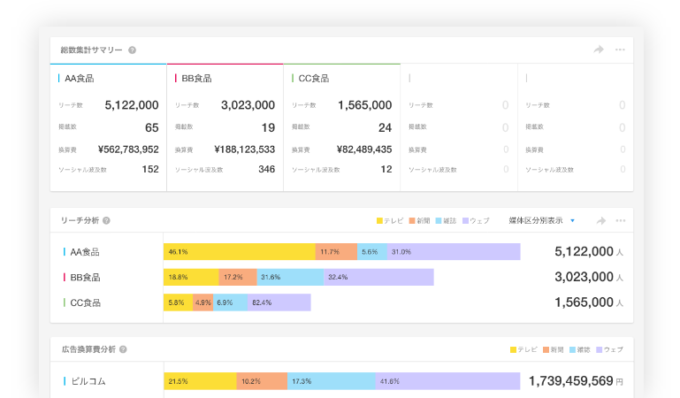Click the 総数集計サマリー panel title

pos(92,50)
